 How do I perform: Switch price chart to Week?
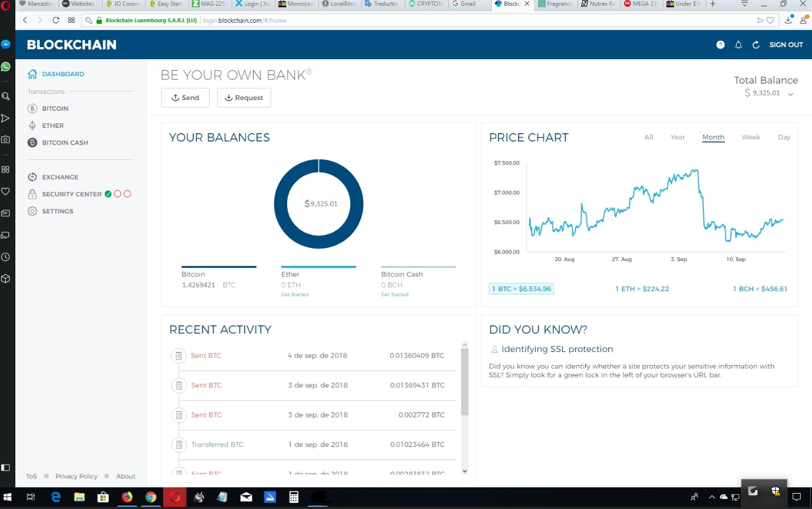751,137
